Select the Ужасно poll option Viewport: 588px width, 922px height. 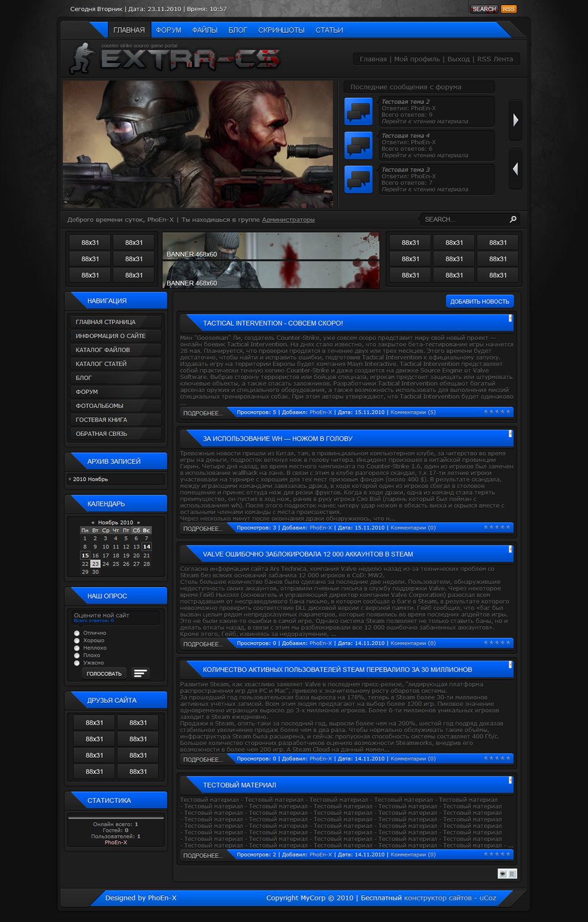[x=77, y=663]
